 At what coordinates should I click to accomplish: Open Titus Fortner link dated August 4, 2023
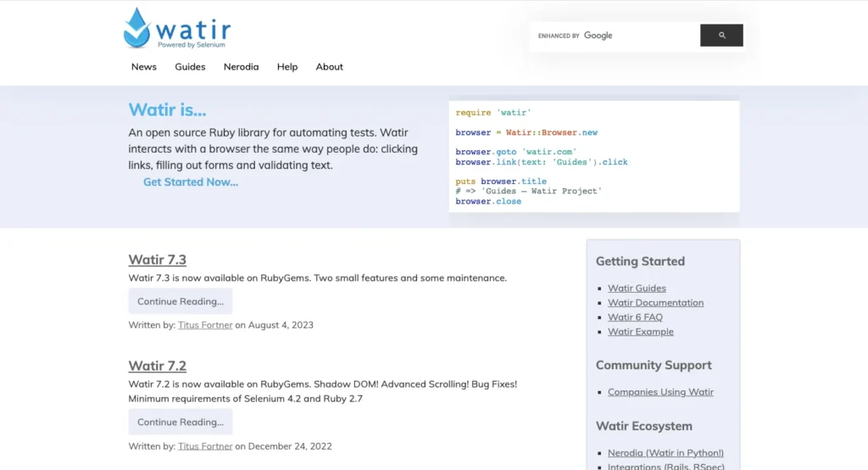tap(205, 325)
